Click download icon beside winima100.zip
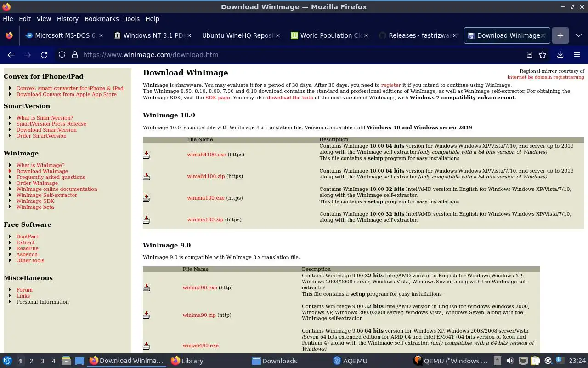This screenshot has height=368, width=588. click(x=147, y=219)
